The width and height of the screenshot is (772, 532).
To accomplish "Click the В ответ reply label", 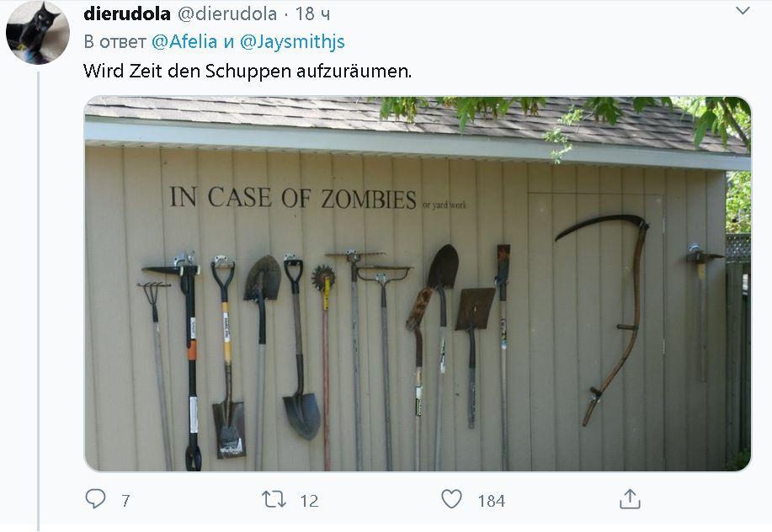I will tap(114, 42).
